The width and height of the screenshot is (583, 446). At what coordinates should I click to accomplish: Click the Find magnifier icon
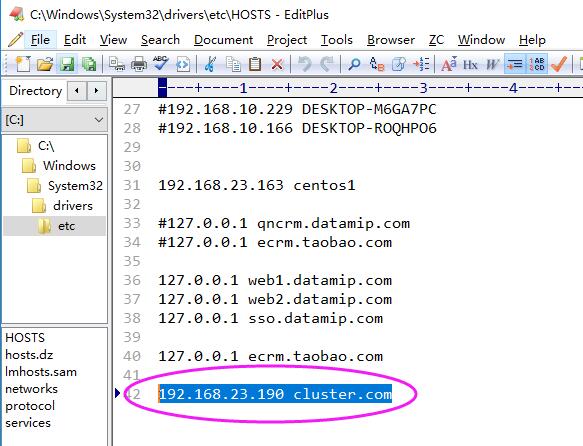coord(354,64)
